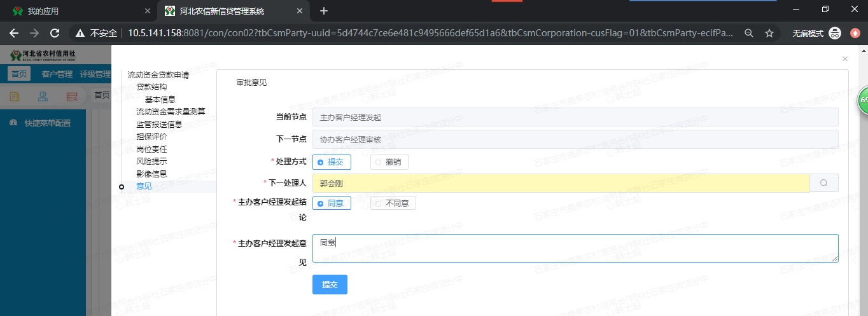The width and height of the screenshot is (868, 316).
Task: Open 基本信息 in the tree
Action: (x=160, y=99)
